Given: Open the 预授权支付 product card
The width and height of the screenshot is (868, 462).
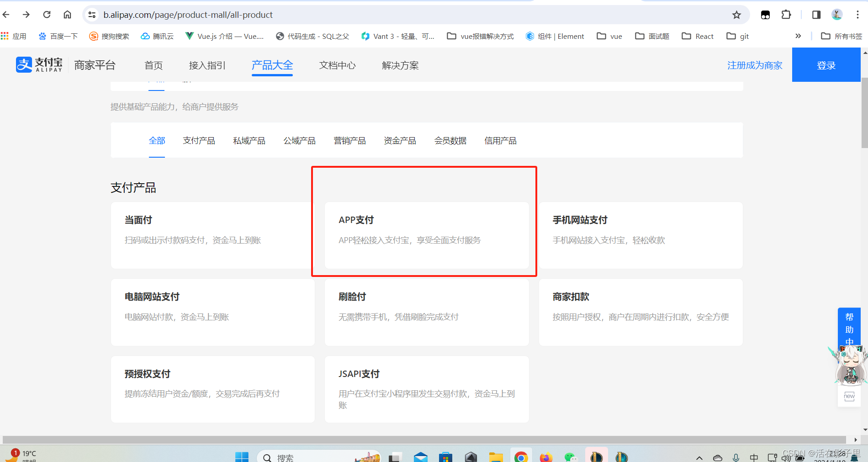Looking at the screenshot, I should coord(212,389).
